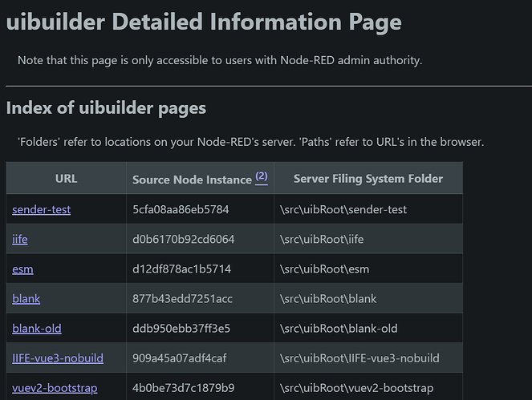532x400 pixels.
Task: Open the IIFE-vue3-nobuild link
Action: [58, 358]
